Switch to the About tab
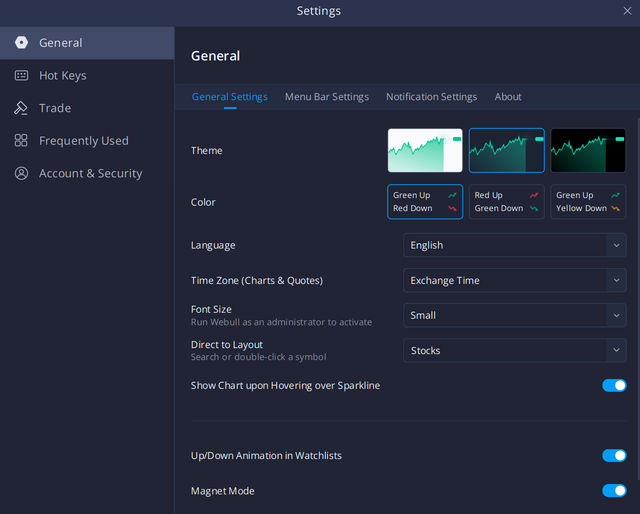This screenshot has width=640, height=514. pyautogui.click(x=508, y=97)
